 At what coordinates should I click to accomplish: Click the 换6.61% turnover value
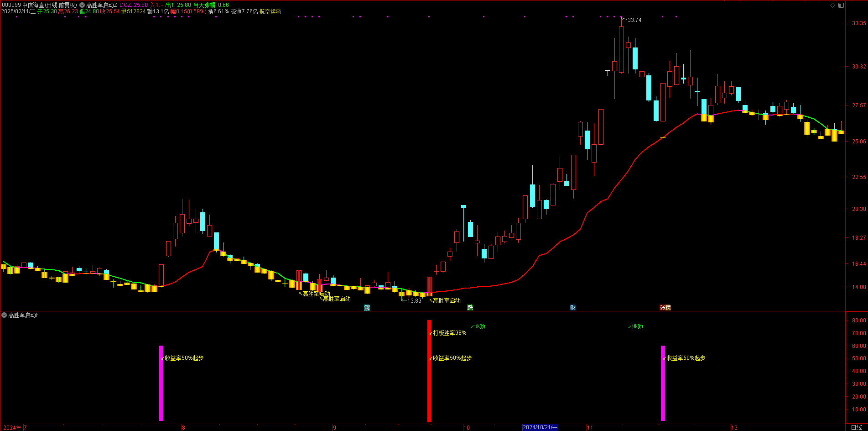coord(218,11)
